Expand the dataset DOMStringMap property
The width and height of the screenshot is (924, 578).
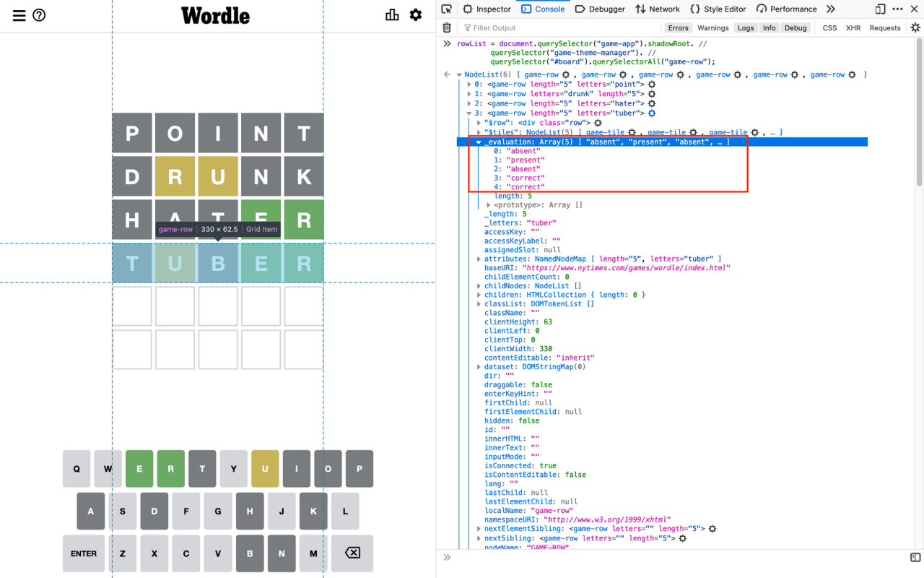tap(479, 367)
